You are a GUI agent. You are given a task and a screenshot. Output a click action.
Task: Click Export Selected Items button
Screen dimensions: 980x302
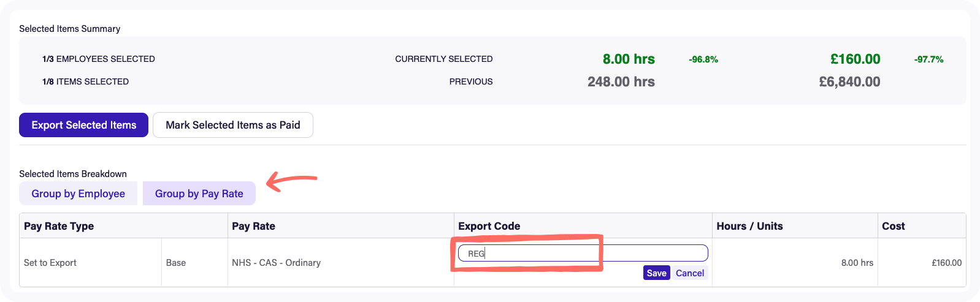[x=83, y=125]
